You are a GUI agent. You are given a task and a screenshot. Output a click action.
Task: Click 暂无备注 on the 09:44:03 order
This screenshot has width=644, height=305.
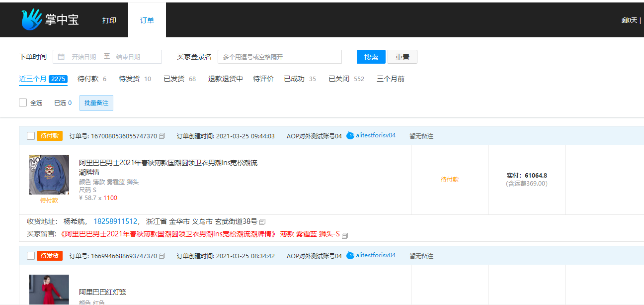tap(421, 136)
